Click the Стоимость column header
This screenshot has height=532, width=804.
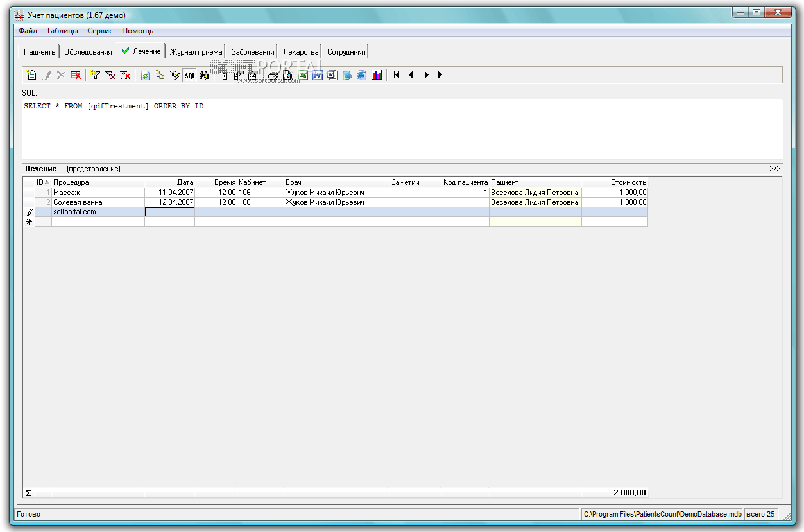[x=615, y=182]
